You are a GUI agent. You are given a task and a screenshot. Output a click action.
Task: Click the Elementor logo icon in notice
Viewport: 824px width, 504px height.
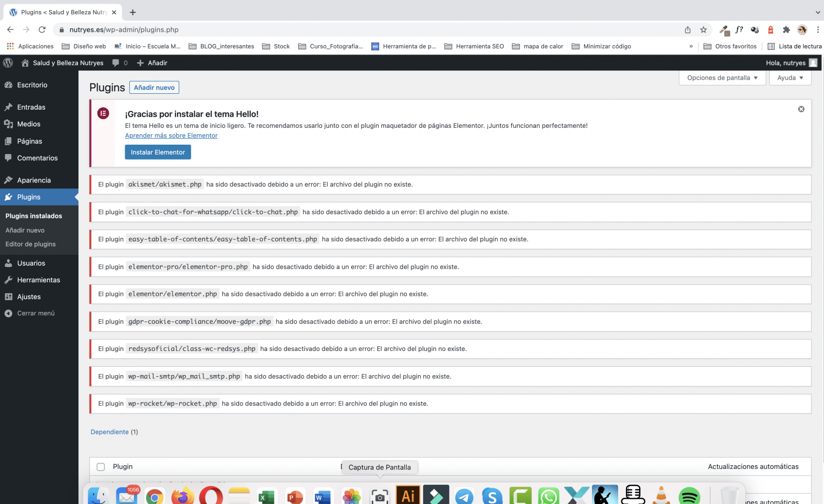click(x=103, y=113)
